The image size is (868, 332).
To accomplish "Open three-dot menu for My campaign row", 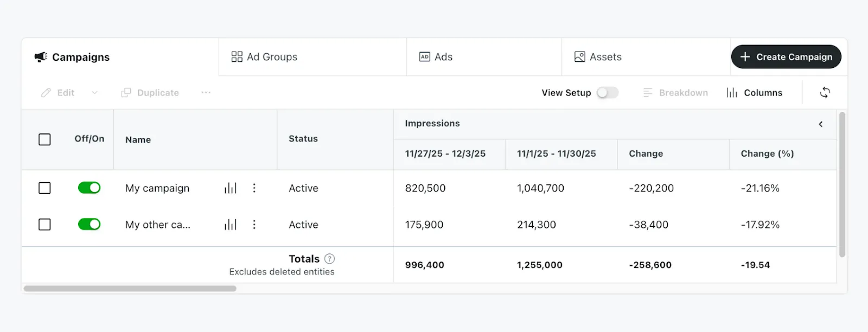I will [x=254, y=188].
